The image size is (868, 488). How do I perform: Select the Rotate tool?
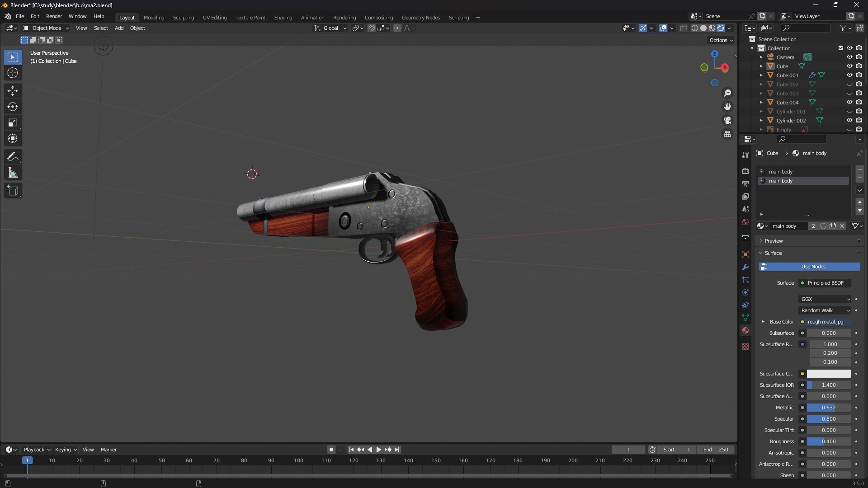pyautogui.click(x=13, y=107)
